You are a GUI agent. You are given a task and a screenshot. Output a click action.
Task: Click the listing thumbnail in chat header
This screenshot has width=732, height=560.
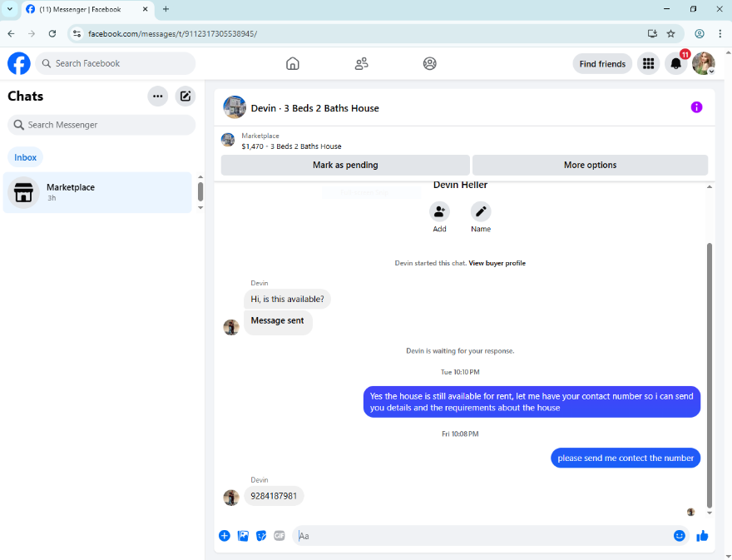(x=235, y=107)
